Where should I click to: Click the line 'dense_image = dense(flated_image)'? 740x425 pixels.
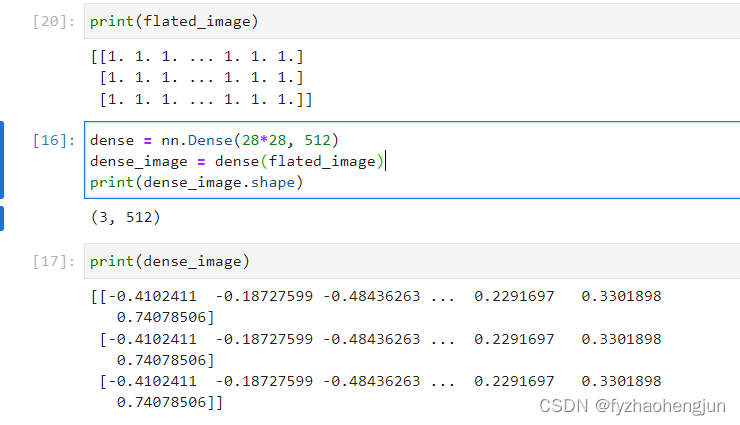(x=237, y=161)
